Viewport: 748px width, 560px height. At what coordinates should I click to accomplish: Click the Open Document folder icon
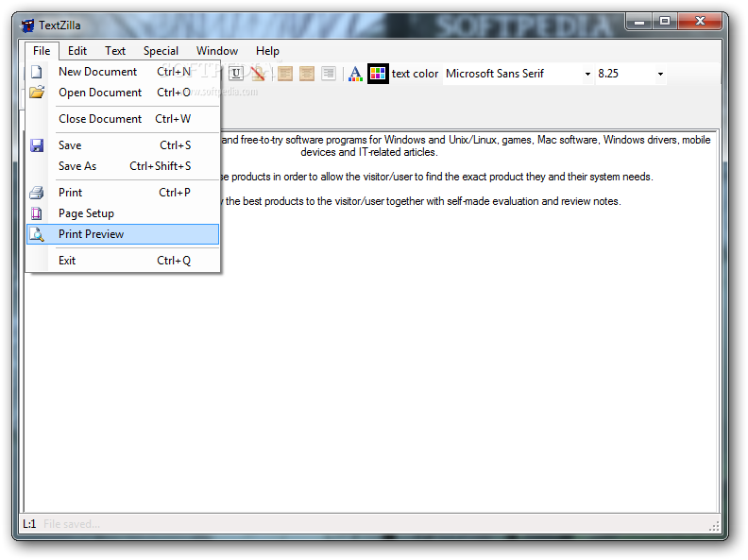[37, 92]
